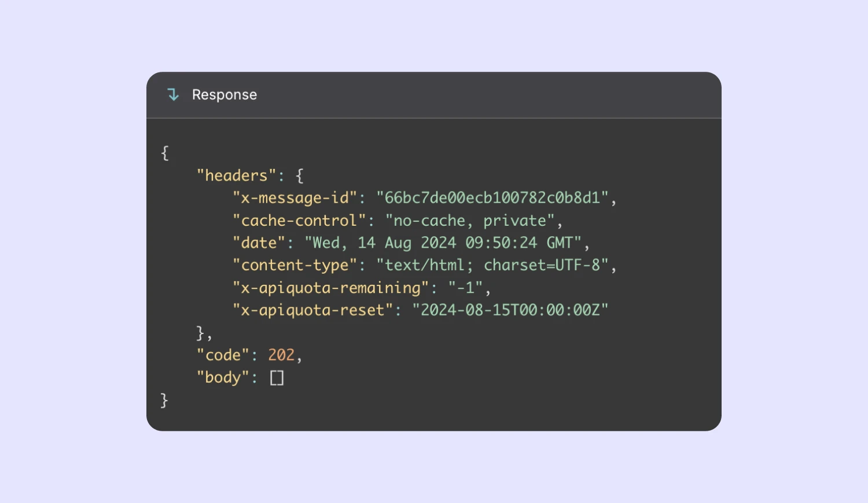Click the Response panel title
This screenshot has height=503, width=868.
click(224, 94)
